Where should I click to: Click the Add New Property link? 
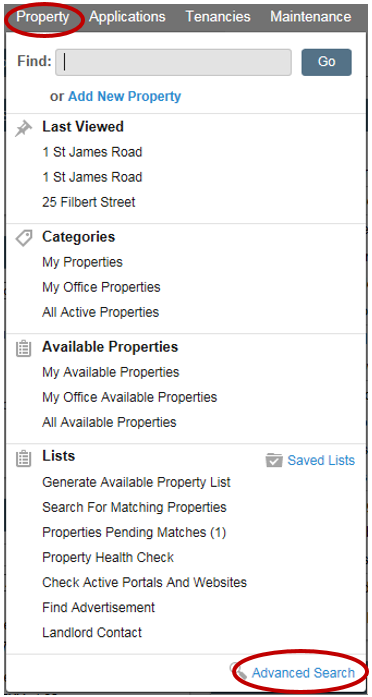[x=124, y=96]
